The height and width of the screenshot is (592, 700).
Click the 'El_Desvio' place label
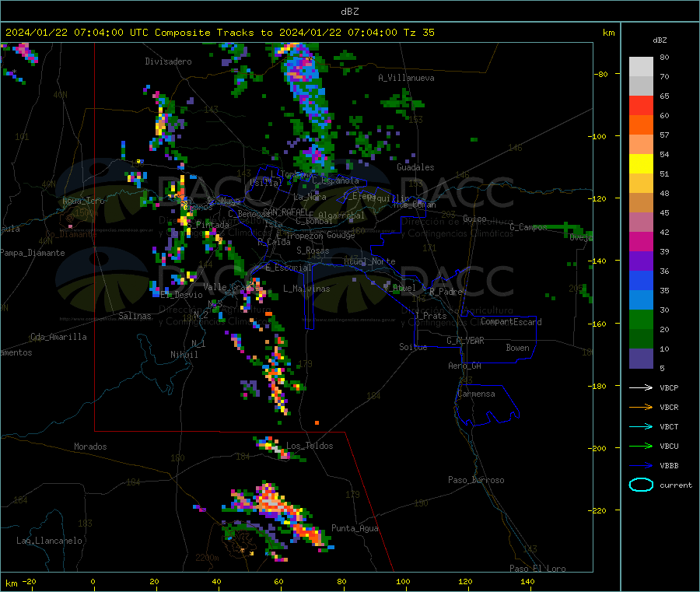tap(181, 295)
